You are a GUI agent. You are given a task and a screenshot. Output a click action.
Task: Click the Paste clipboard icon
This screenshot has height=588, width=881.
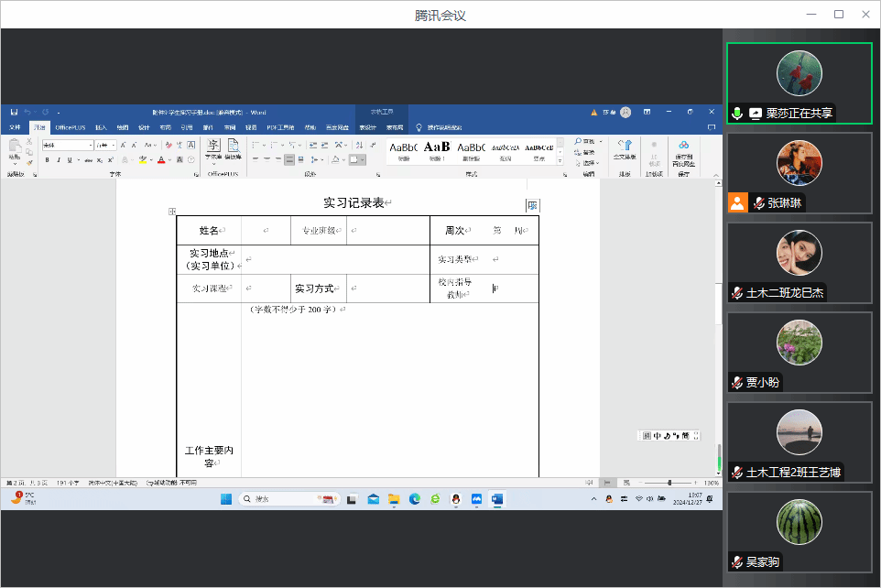(x=14, y=147)
